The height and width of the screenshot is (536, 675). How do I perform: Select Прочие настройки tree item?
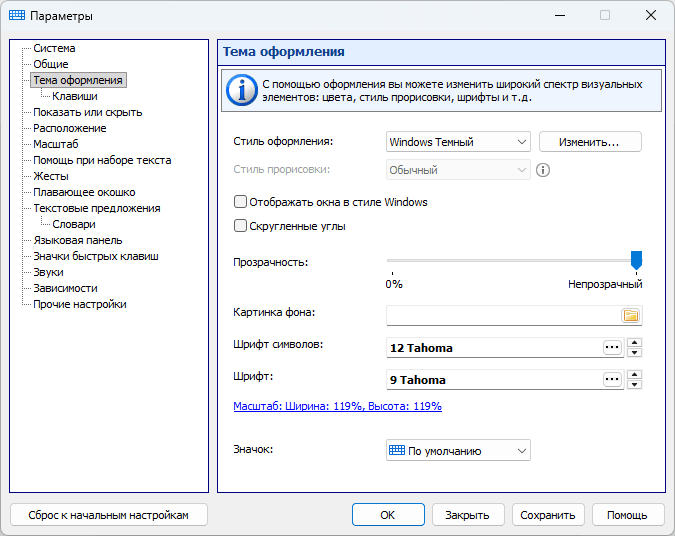(80, 304)
